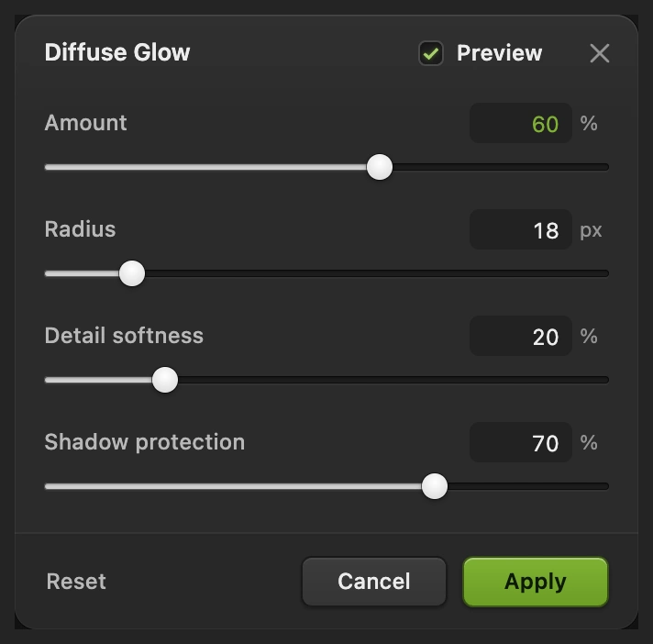This screenshot has width=653, height=644.
Task: Click the Detail softness slider handle
Action: 165,380
